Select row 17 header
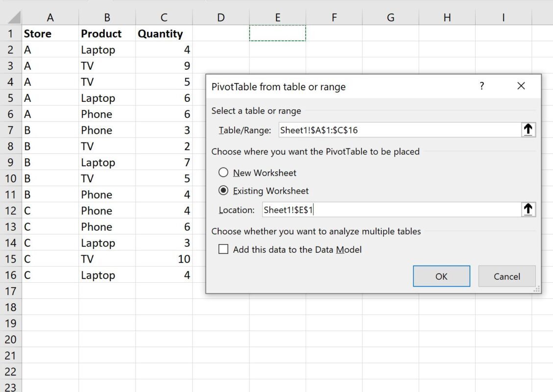Viewport: 553px width, 392px height. 11,291
